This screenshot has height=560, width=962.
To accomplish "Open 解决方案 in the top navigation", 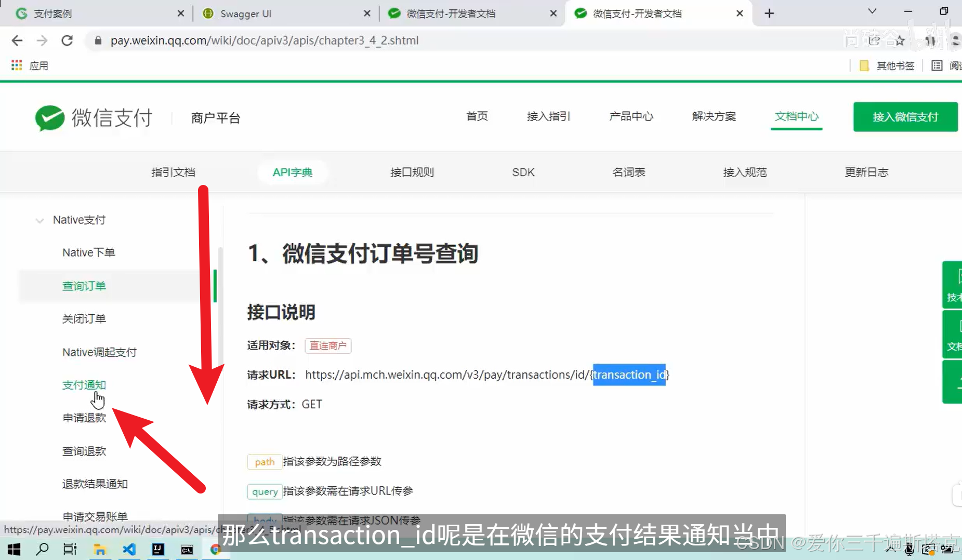I will tap(714, 116).
